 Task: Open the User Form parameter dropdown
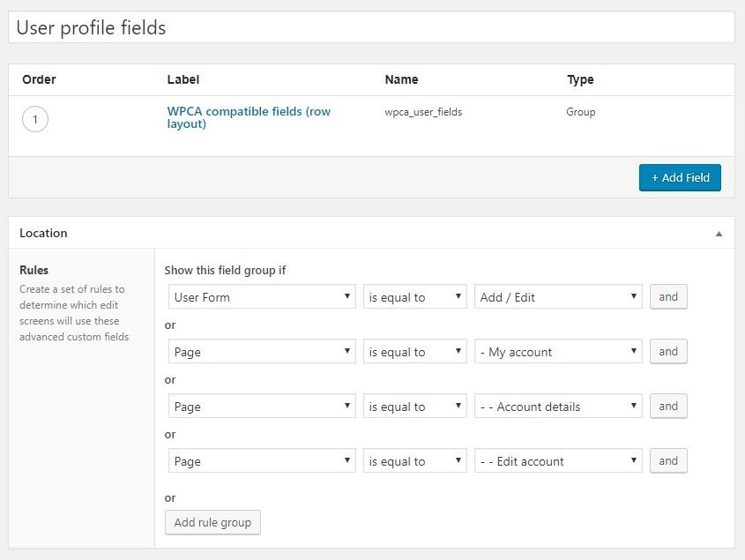coord(262,296)
